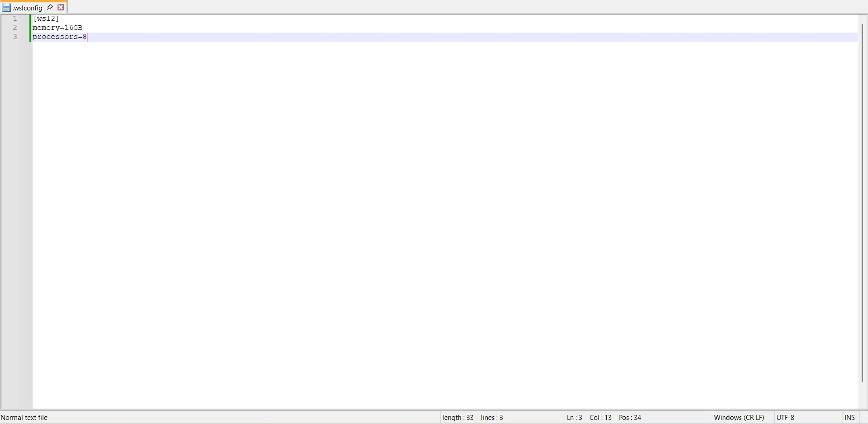The image size is (868, 424).
Task: Click the length and lines status section
Action: tap(473, 417)
